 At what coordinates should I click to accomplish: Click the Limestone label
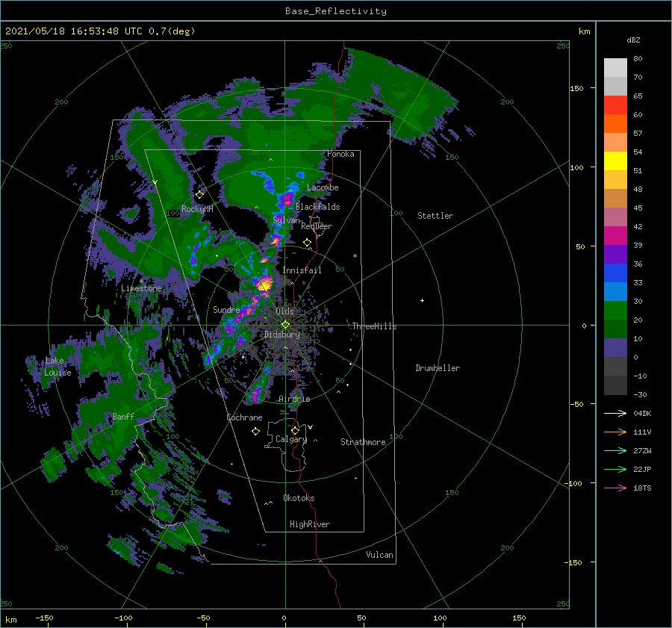click(x=141, y=288)
